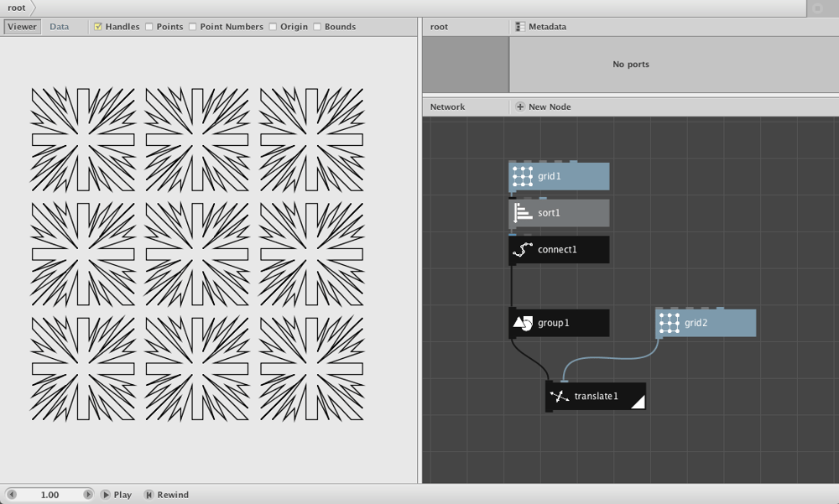The width and height of the screenshot is (839, 504).
Task: Click the grid1 node icon
Action: [522, 177]
